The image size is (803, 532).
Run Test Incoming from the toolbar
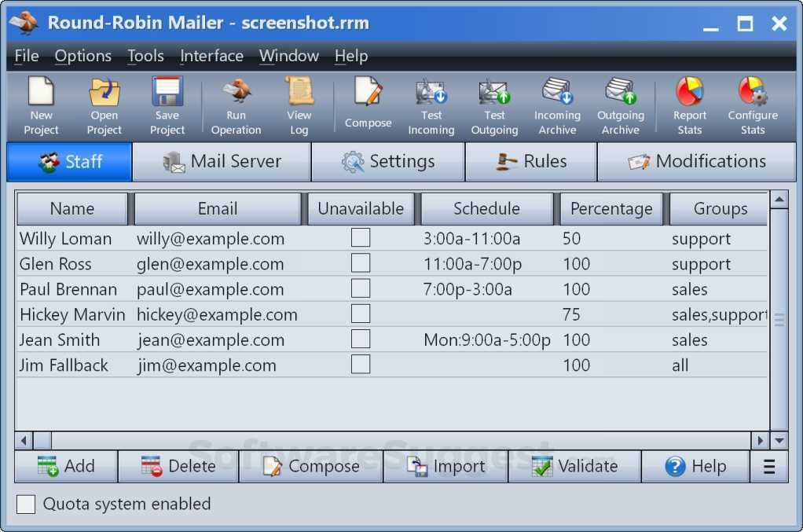[x=431, y=107]
